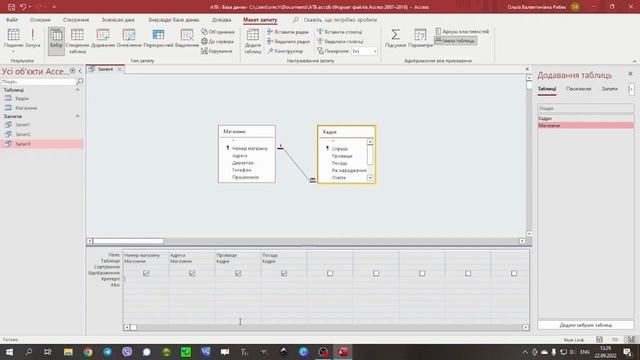Collapse the Таблиці group in navigation pane
The height and width of the screenshot is (360, 640).
click(78, 90)
